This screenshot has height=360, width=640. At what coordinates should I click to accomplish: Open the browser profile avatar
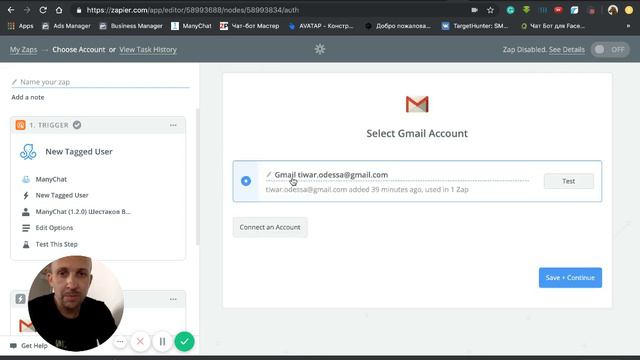click(613, 10)
